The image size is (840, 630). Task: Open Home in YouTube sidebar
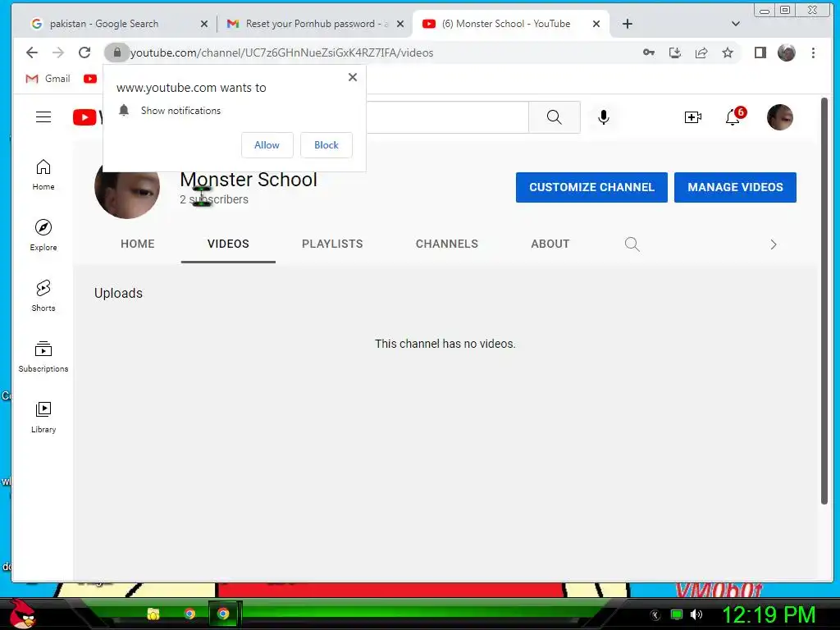pos(43,175)
